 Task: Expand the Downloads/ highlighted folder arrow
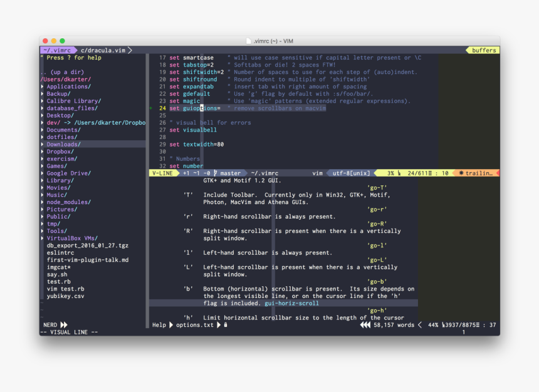[x=42, y=144]
